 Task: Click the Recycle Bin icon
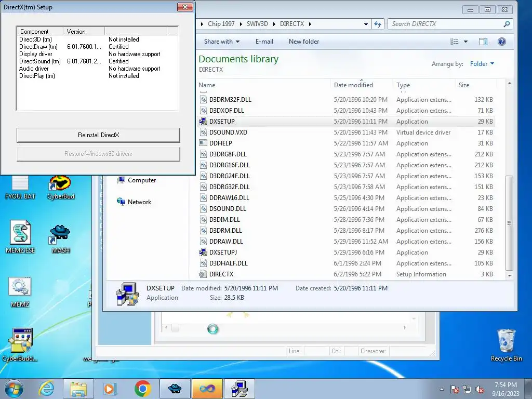click(x=506, y=345)
